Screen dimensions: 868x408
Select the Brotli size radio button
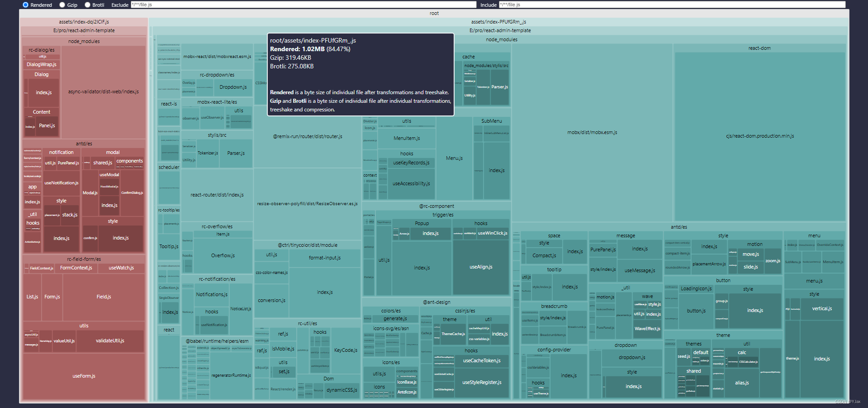click(87, 5)
